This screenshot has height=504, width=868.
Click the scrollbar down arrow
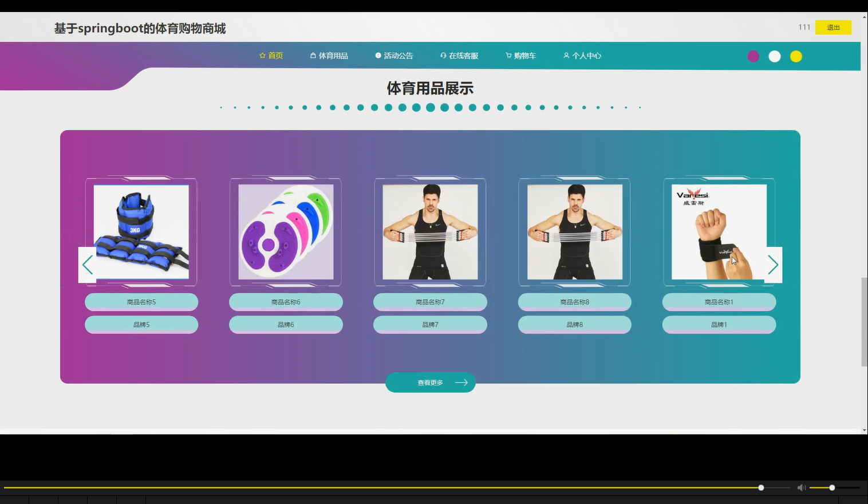coord(864,430)
